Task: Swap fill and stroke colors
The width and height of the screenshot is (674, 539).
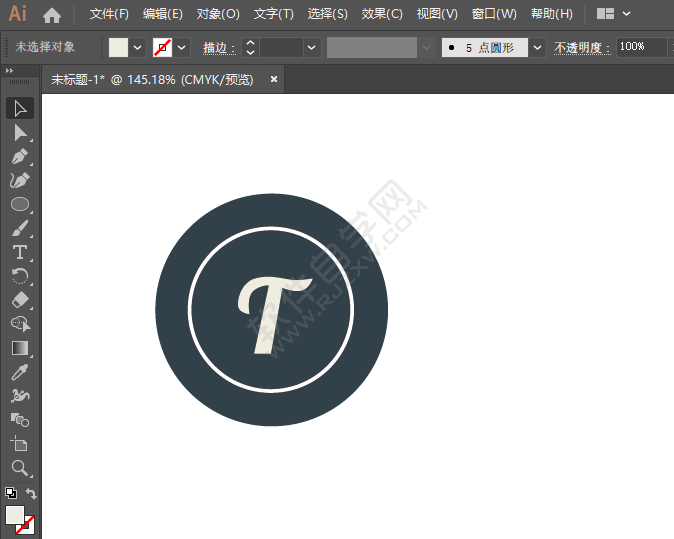Action: [31, 494]
